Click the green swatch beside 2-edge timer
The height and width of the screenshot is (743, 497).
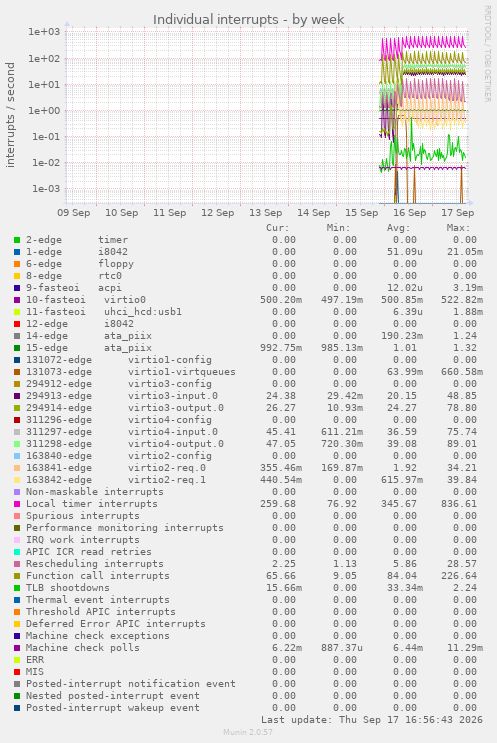tap(17, 240)
